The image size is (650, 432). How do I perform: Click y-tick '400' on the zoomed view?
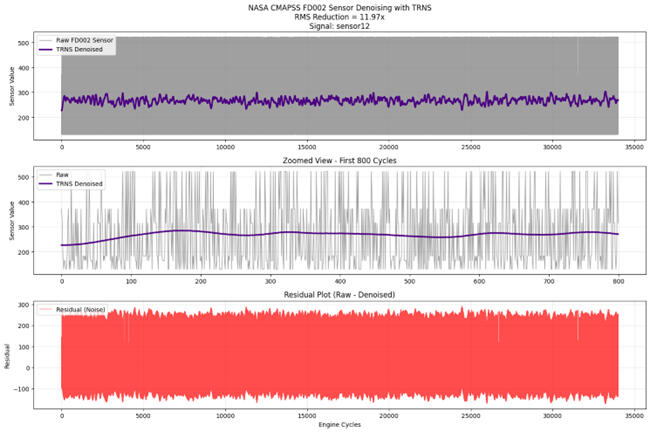click(x=24, y=202)
